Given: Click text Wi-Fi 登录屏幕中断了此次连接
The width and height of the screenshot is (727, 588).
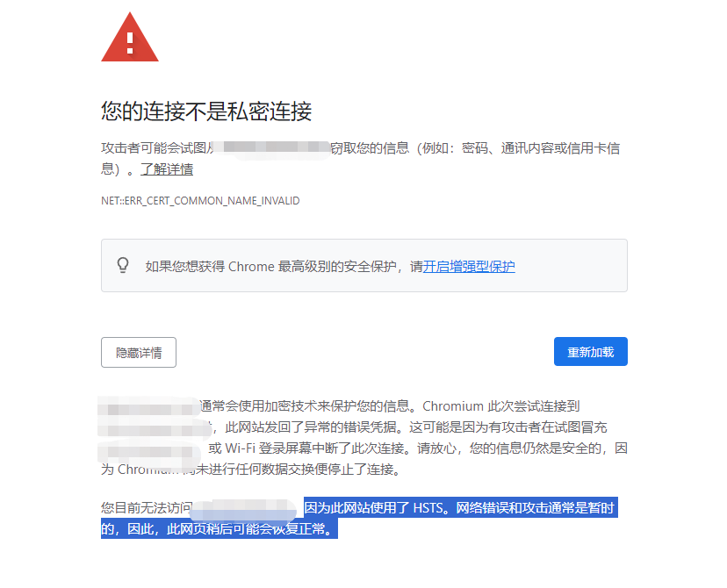Looking at the screenshot, I should 317,448.
